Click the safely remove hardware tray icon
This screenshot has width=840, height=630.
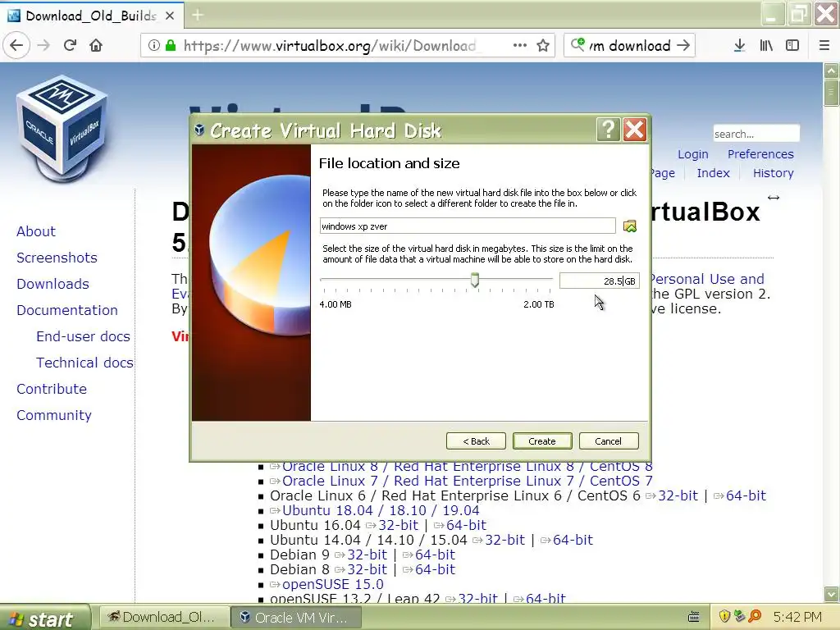tap(739, 617)
